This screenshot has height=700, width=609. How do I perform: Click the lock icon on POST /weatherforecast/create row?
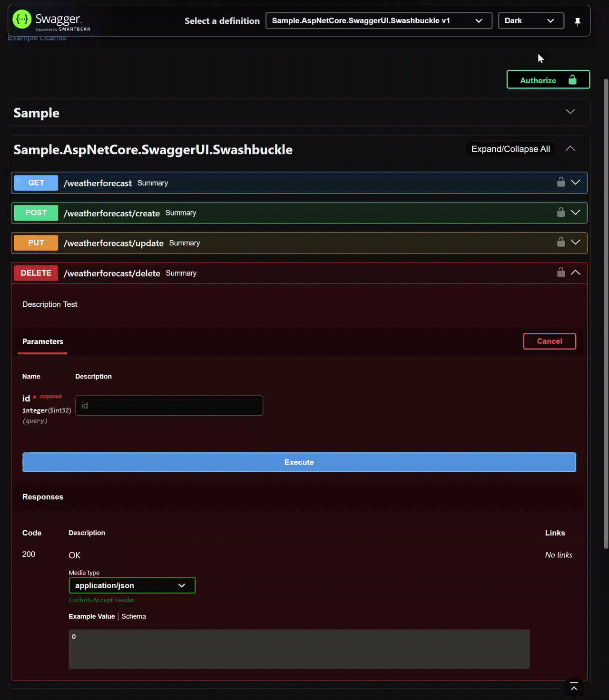pos(561,212)
